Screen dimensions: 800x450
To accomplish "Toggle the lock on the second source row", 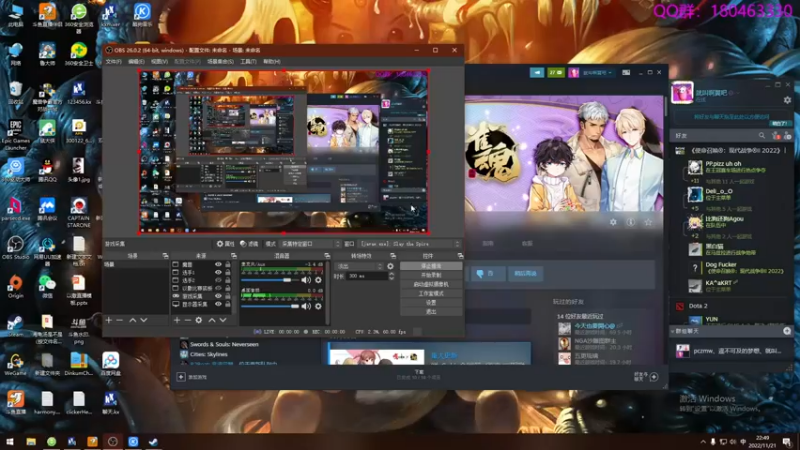I will (x=228, y=272).
